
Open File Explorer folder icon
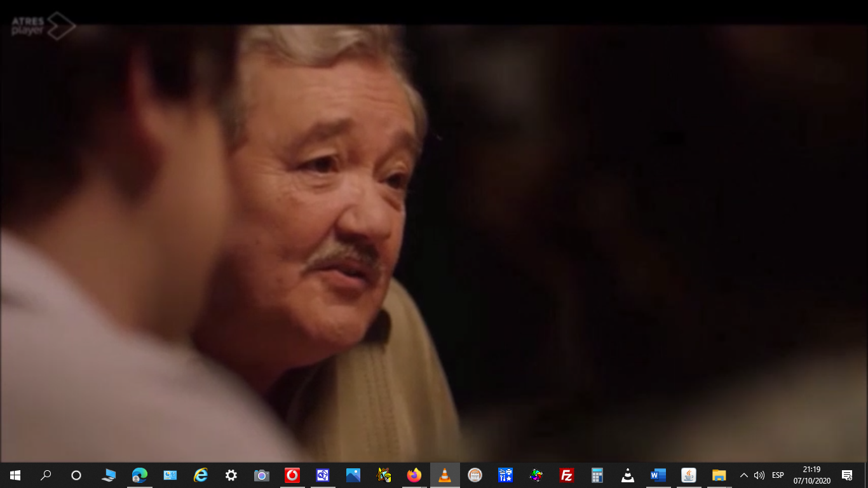(x=719, y=475)
